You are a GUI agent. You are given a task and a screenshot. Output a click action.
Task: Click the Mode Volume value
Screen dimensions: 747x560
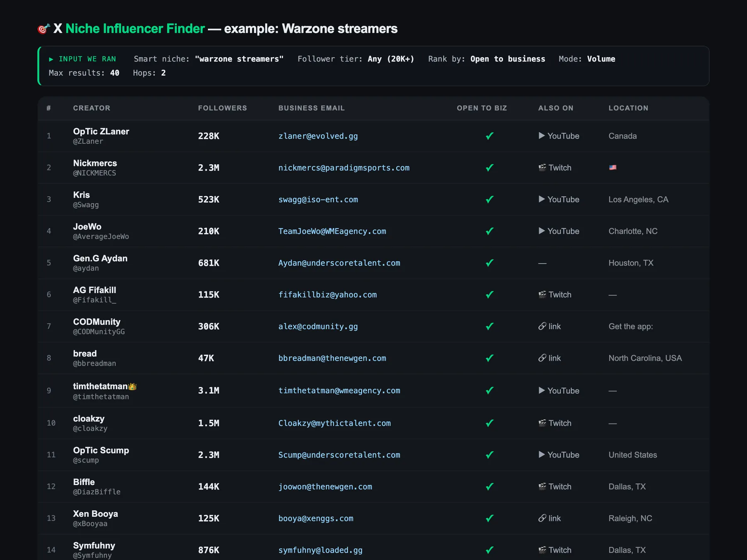click(601, 59)
